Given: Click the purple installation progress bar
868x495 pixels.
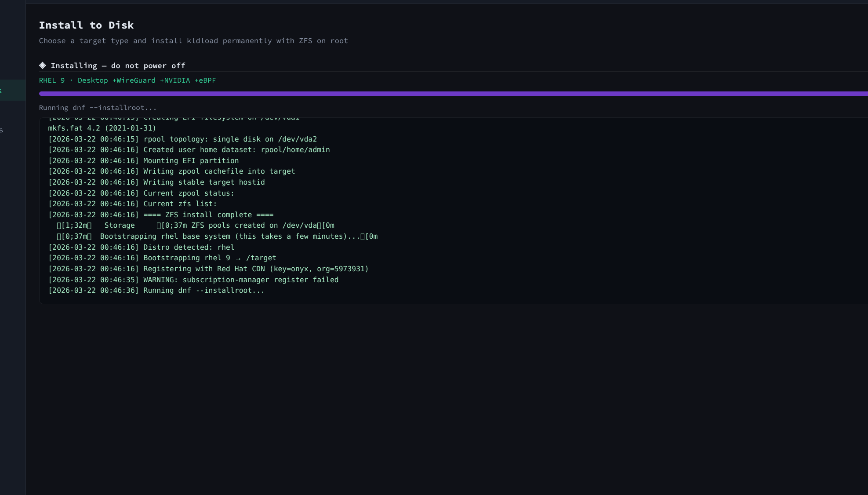Looking at the screenshot, I should click(453, 94).
